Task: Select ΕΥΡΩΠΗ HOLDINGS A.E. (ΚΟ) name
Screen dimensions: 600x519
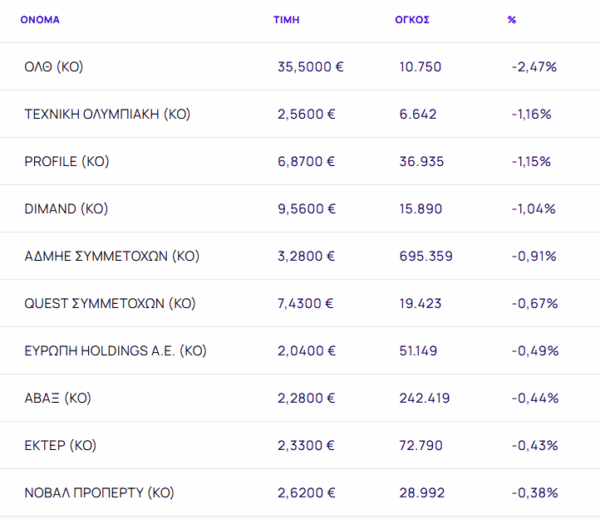Action: point(116,351)
